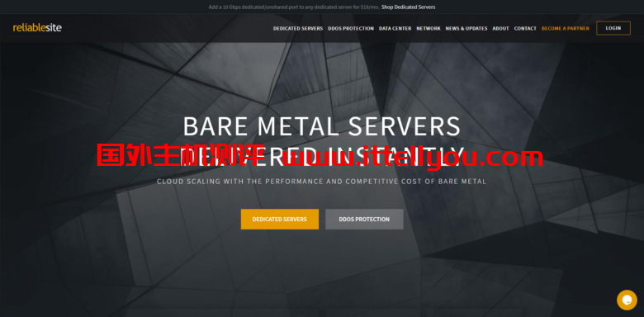644x317 pixels.
Task: Open Dedicated Servers nav menu
Action: tap(298, 28)
